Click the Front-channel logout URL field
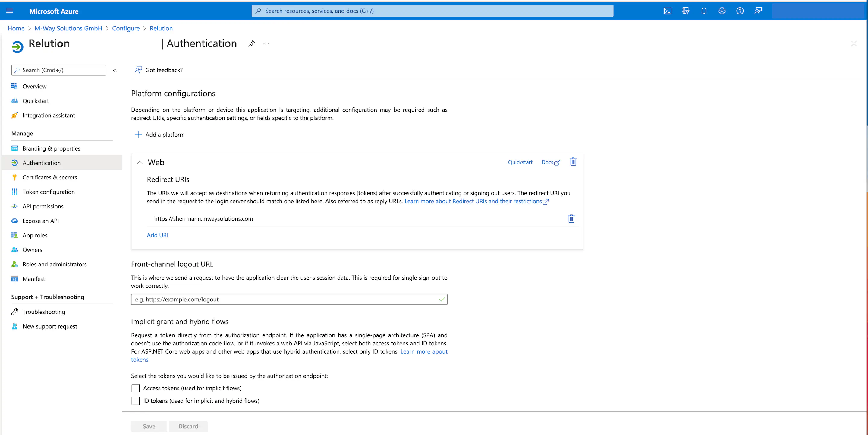868x435 pixels. 286,300
